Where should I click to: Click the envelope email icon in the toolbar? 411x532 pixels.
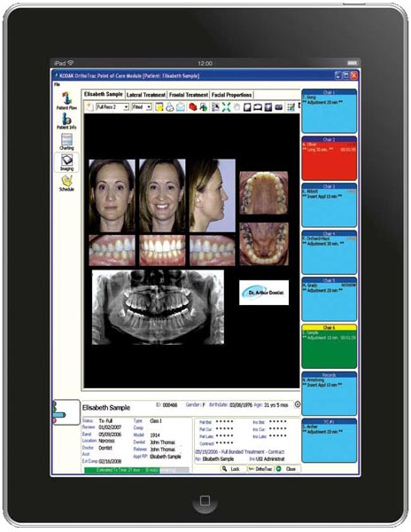click(181, 107)
